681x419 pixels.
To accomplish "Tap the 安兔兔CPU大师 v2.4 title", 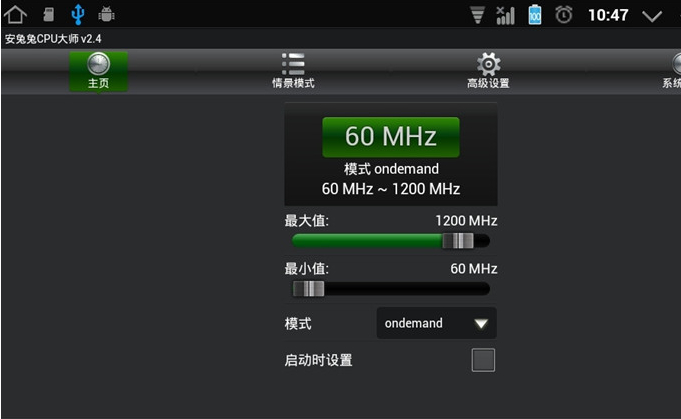I will (x=53, y=39).
